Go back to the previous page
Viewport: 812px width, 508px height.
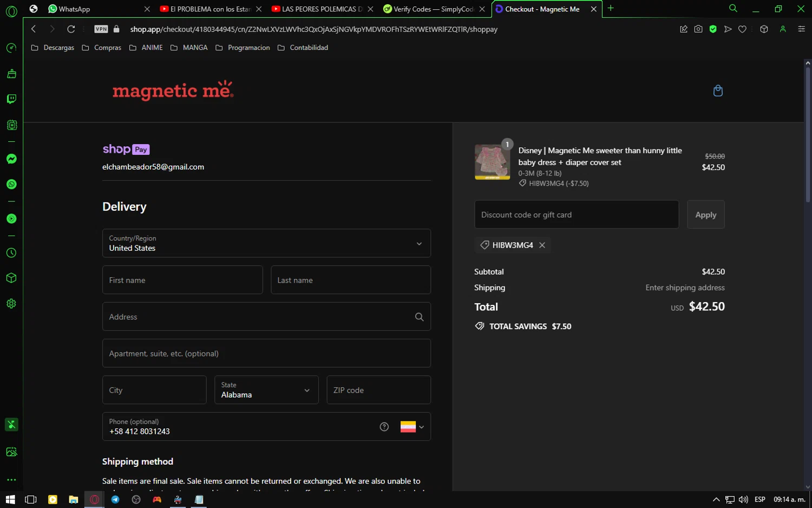click(34, 29)
